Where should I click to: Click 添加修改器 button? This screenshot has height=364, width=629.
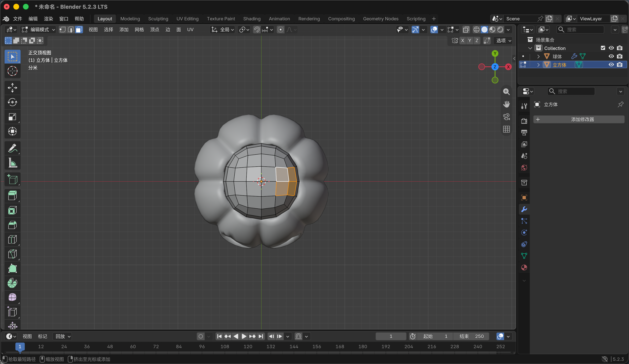[x=579, y=119]
